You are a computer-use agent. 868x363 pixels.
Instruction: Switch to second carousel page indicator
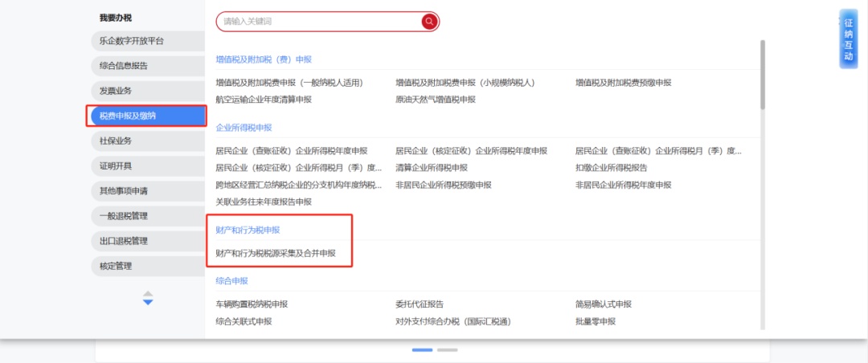448,350
